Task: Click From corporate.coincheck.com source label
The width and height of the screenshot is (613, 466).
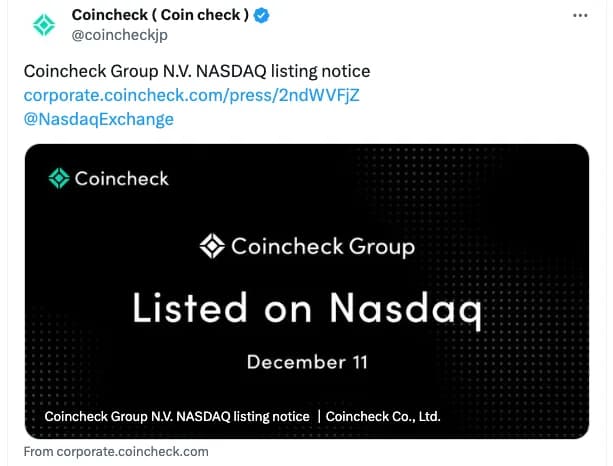Action: click(116, 452)
